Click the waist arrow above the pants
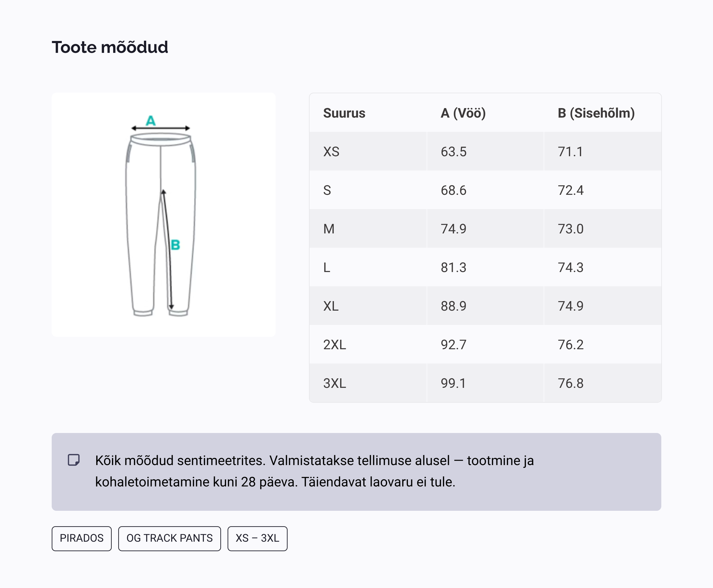 coord(161,128)
